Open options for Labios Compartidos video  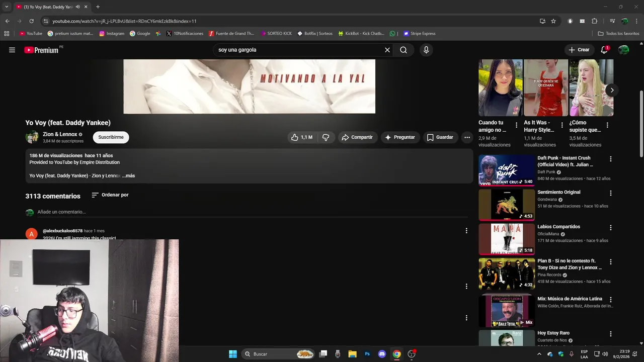click(x=611, y=228)
